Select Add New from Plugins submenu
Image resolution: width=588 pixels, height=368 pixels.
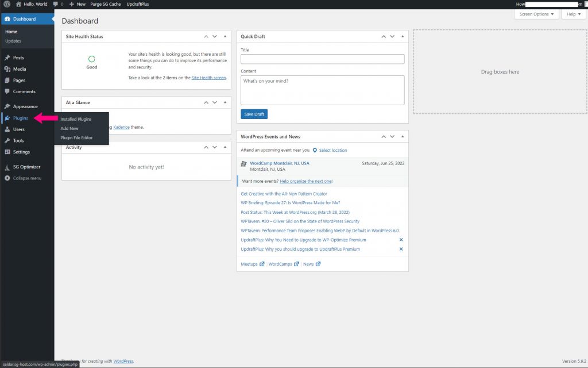pos(69,128)
